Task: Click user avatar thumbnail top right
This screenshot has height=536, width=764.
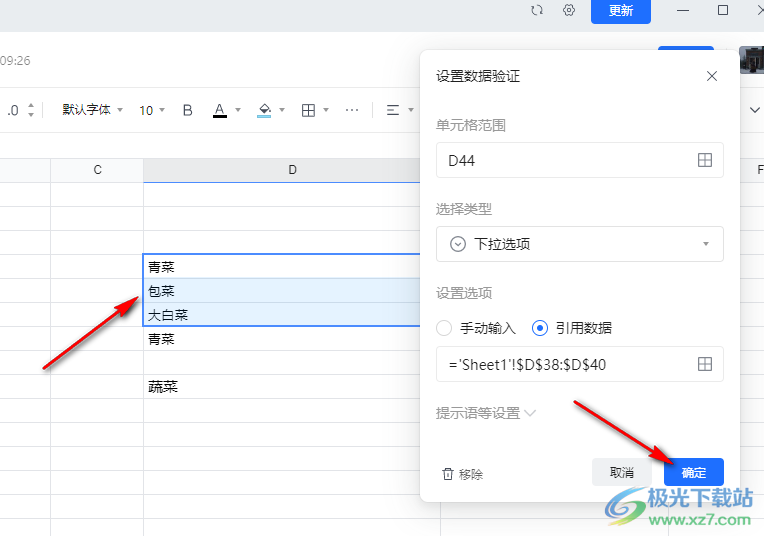Action: click(752, 59)
